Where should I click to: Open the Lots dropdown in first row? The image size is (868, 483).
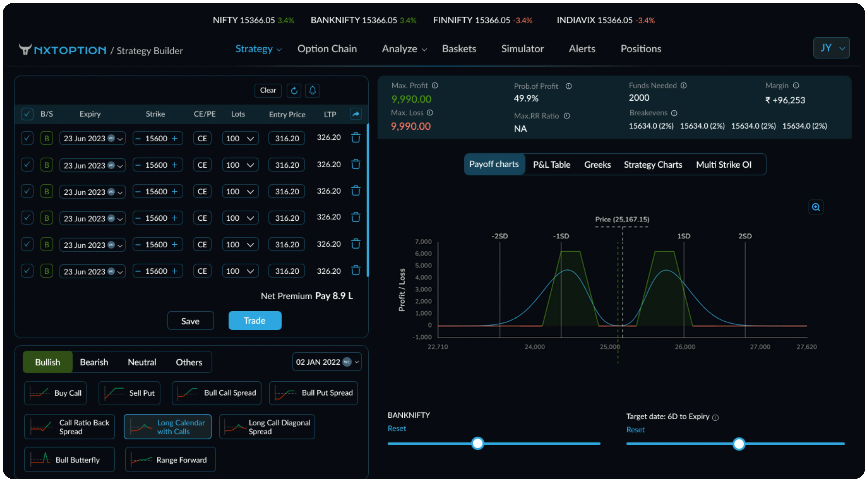240,138
